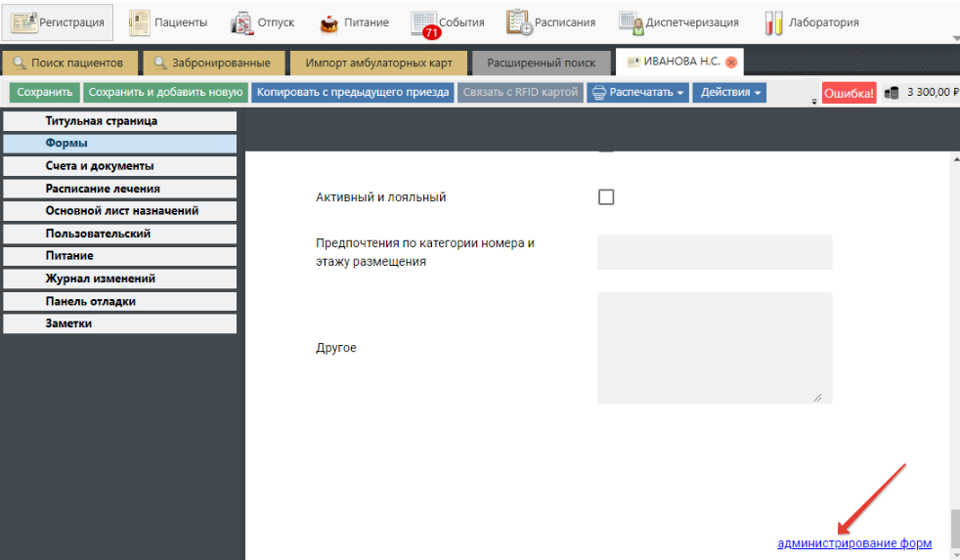Open События calendar with 71 badge
The height and width of the screenshot is (560, 960).
[424, 23]
